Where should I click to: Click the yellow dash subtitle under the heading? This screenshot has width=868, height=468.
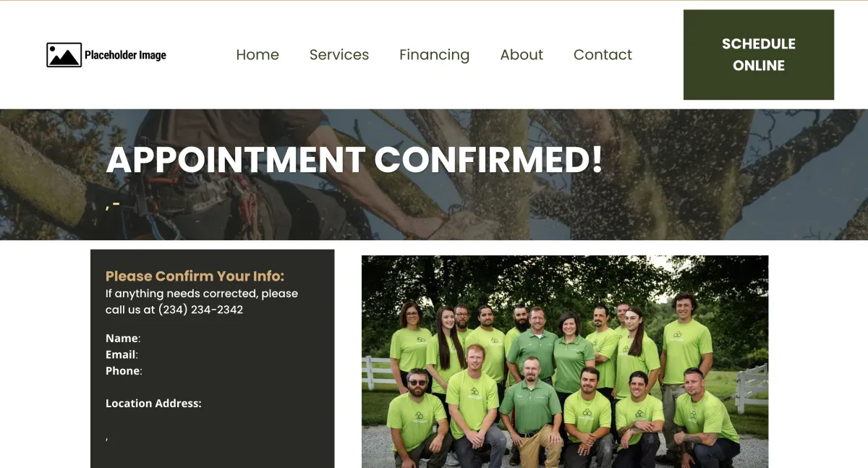point(113,206)
